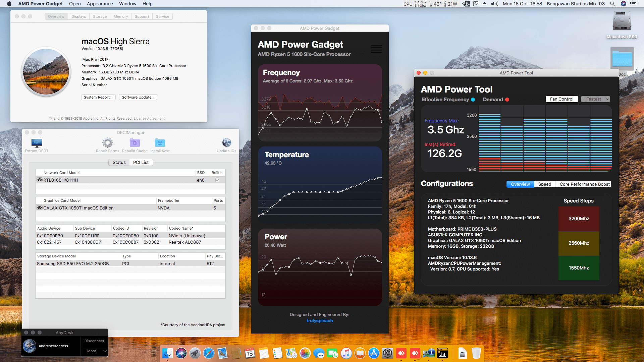
Task: Select Speed segment in Configurations
Action: tap(545, 184)
